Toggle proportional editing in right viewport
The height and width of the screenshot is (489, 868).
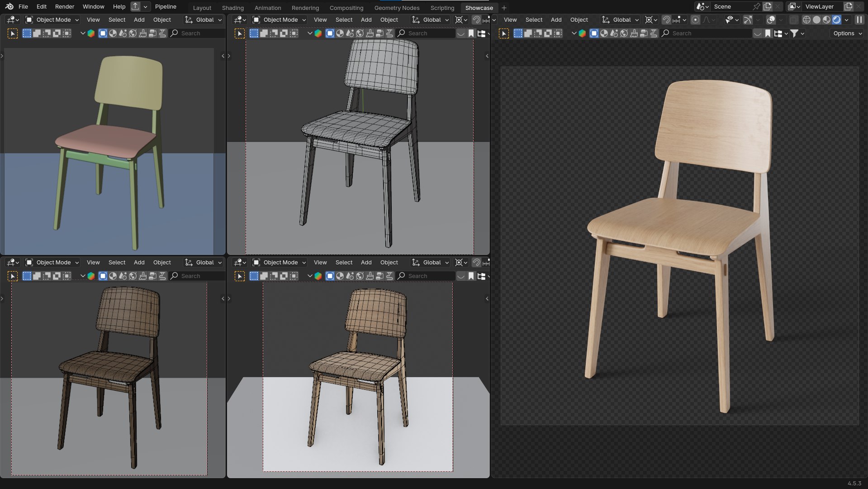pos(696,20)
